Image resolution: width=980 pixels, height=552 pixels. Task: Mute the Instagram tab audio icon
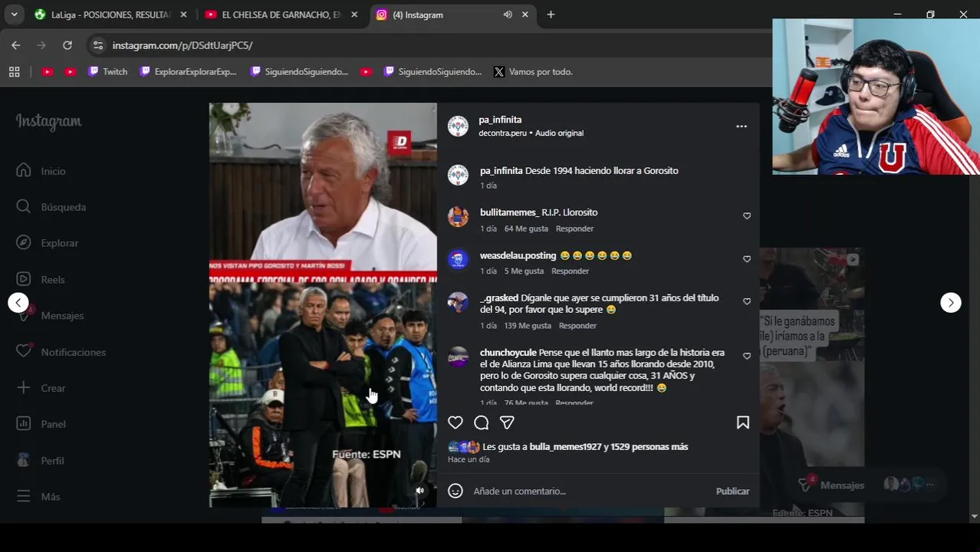tap(508, 15)
